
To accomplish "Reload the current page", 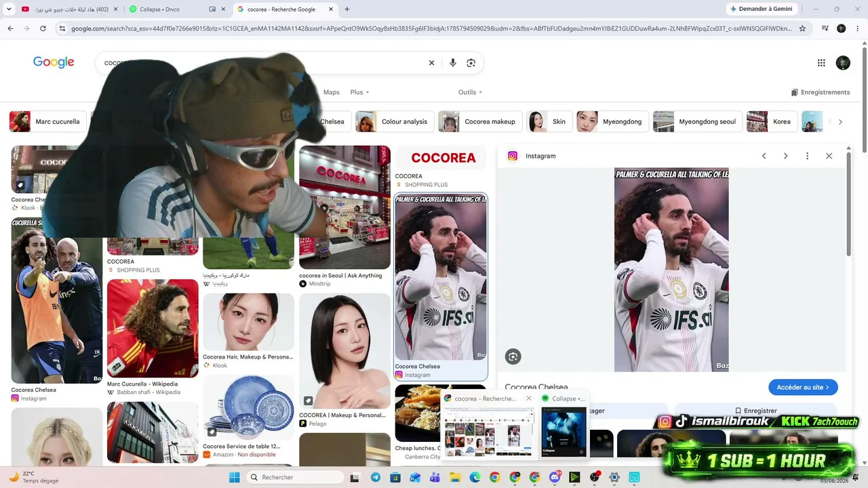I will pyautogui.click(x=43, y=28).
